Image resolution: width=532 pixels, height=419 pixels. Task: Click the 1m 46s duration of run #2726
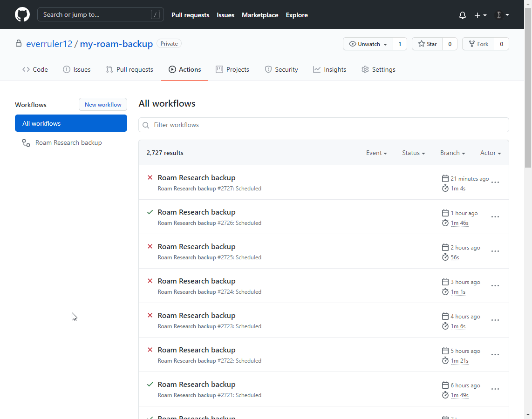coord(459,223)
